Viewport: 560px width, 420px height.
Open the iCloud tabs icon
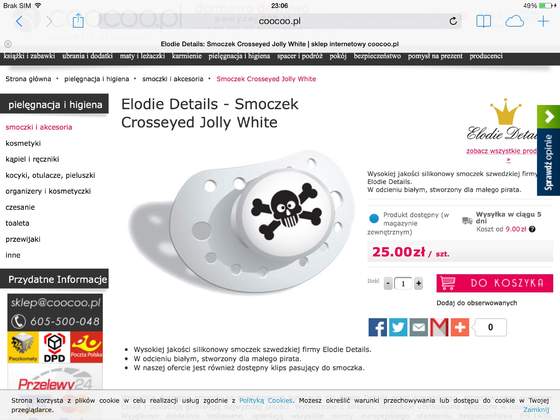point(514,21)
